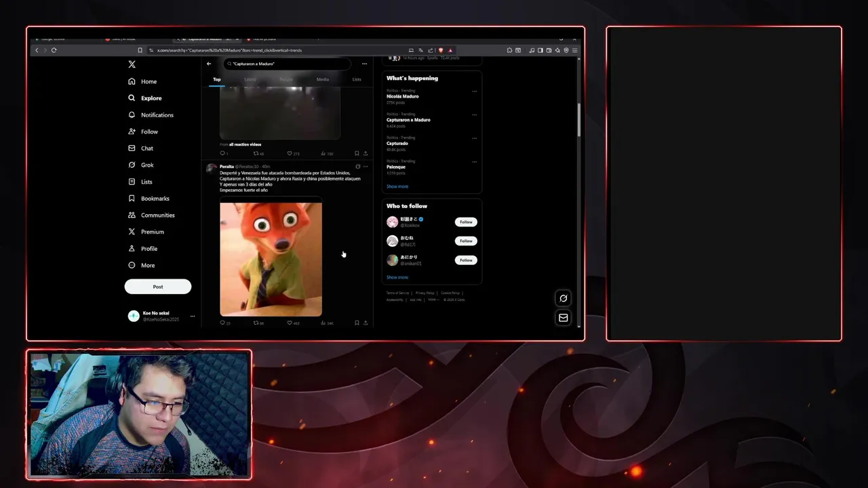Open the search options three-dot menu
Image resolution: width=868 pixels, height=488 pixels.
(364, 64)
